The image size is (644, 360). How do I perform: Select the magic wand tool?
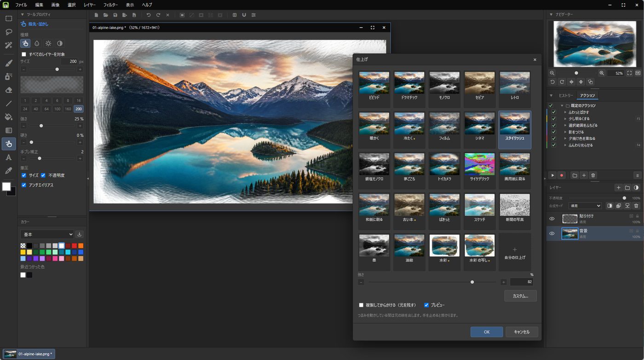pyautogui.click(x=8, y=45)
